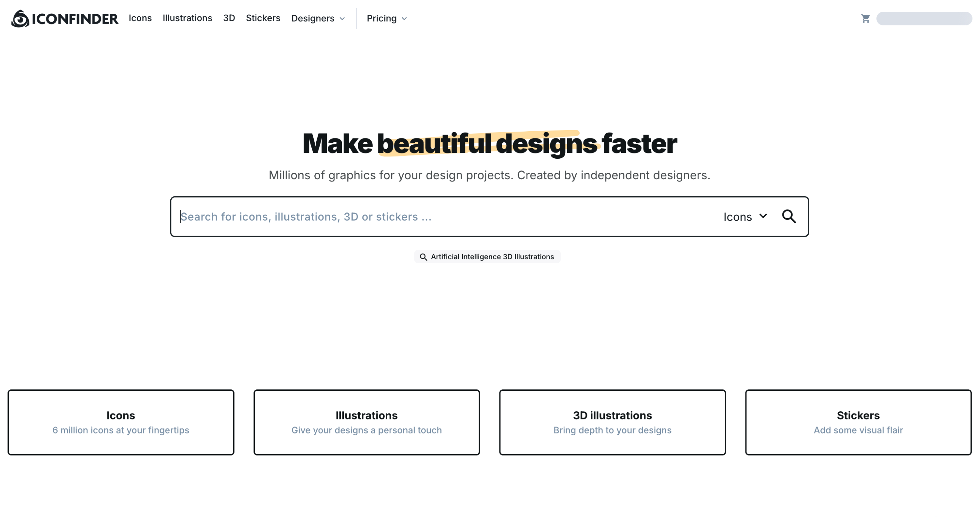Click the search magnifier icon

pos(789,217)
